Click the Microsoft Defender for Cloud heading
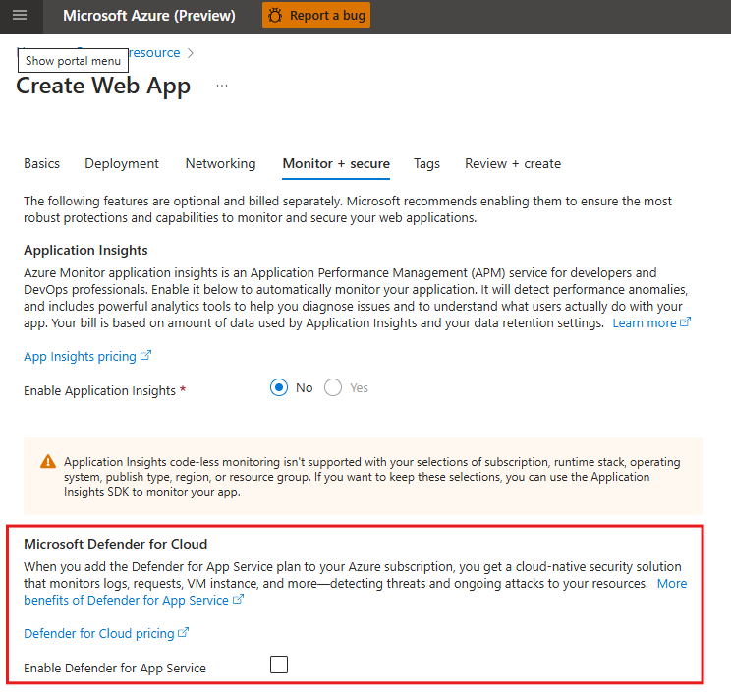 click(x=116, y=544)
